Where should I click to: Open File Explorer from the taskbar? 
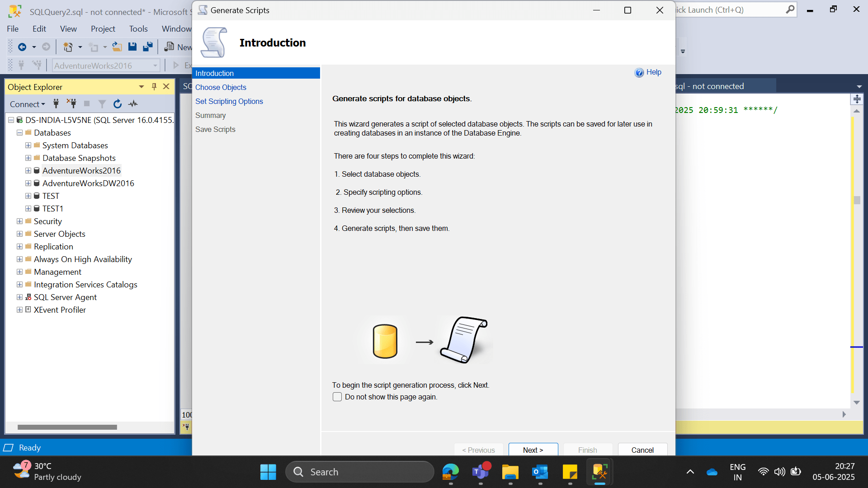[x=510, y=472]
